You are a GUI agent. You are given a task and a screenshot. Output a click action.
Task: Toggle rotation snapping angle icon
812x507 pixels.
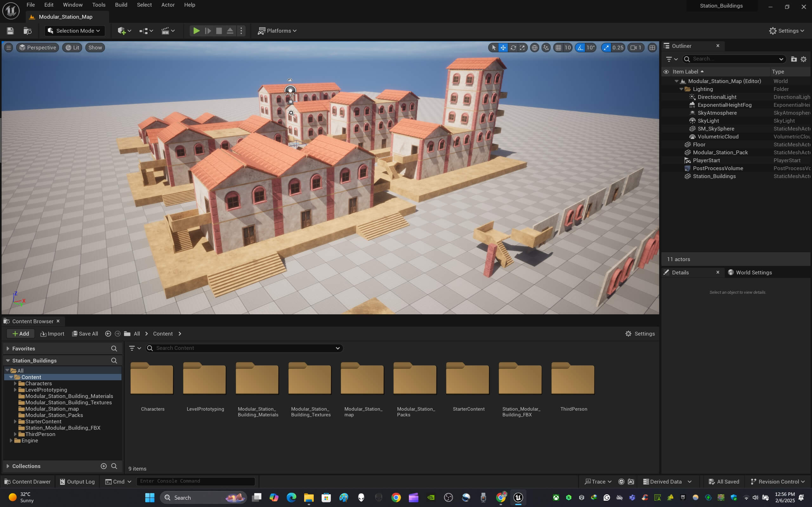580,48
